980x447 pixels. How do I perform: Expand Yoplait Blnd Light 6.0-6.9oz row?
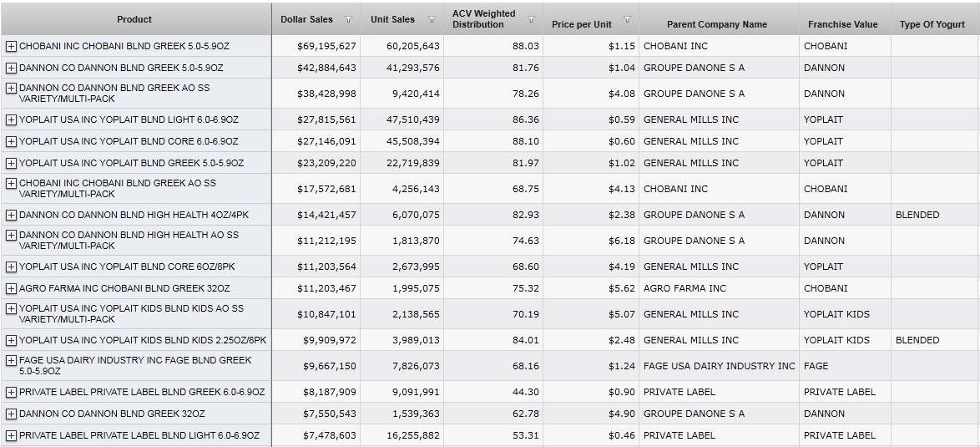pyautogui.click(x=11, y=119)
